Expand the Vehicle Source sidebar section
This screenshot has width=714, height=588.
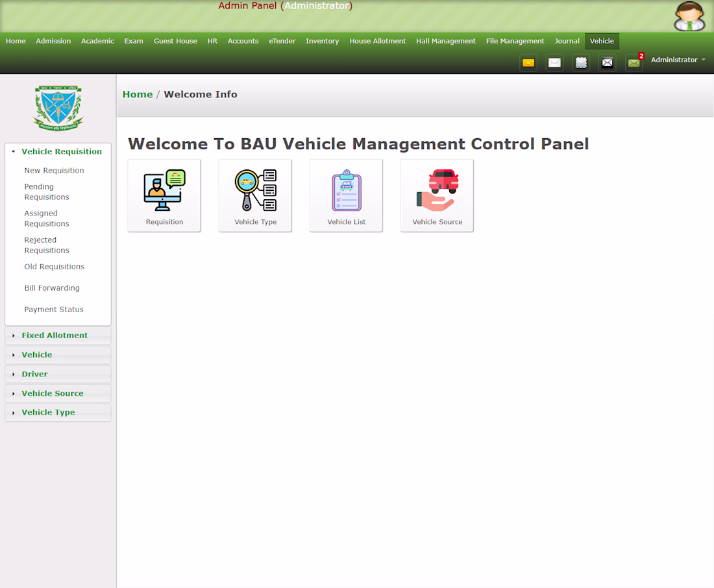tap(58, 393)
